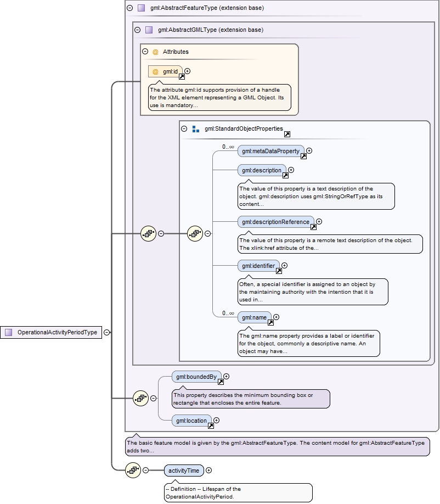Click the purple type icon of OperationalActivityPeriodType

[9, 332]
